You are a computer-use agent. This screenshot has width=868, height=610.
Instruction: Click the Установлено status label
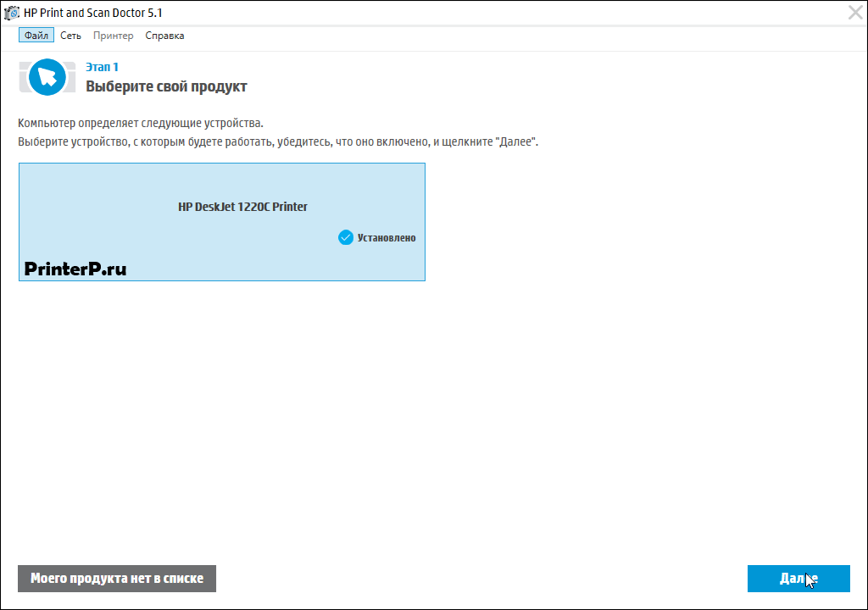click(x=387, y=238)
